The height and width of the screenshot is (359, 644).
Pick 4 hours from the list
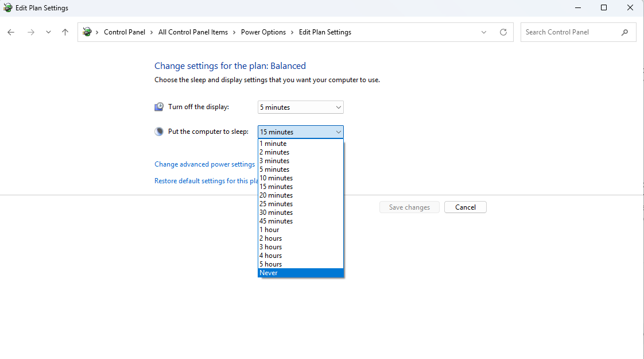coord(301,256)
